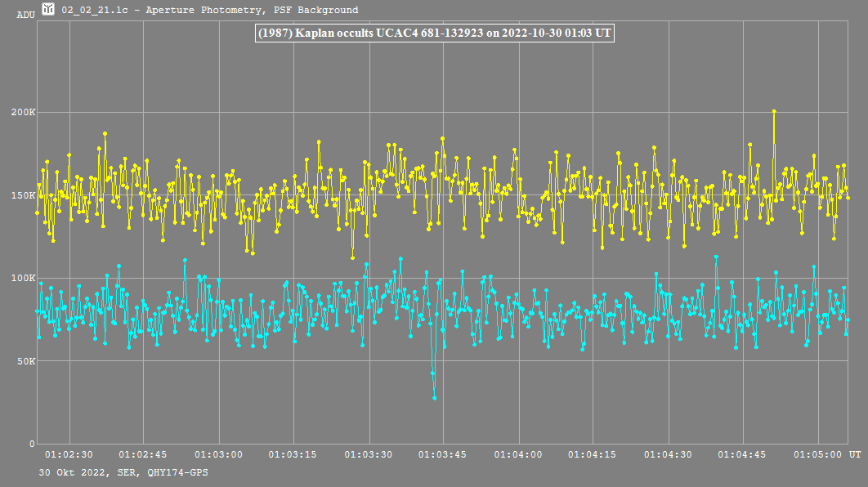Select the Kaplan occults UCAC4 chart title

coord(434,34)
